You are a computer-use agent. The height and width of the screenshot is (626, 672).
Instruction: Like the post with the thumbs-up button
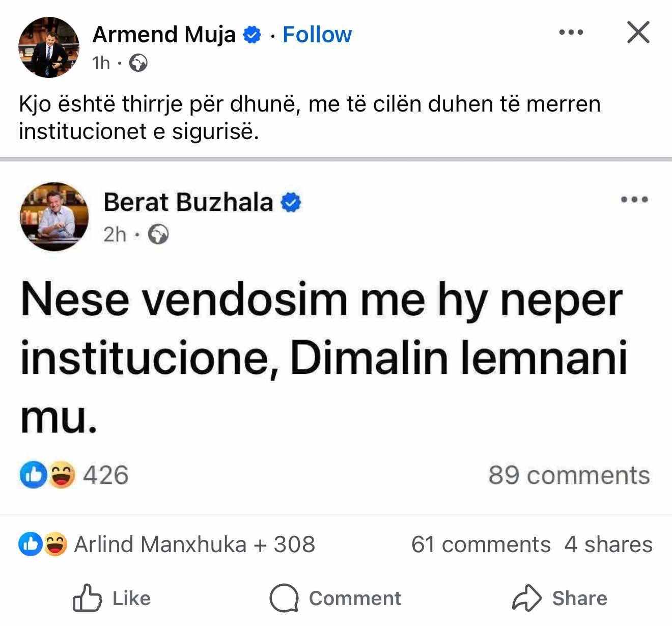pos(112,598)
